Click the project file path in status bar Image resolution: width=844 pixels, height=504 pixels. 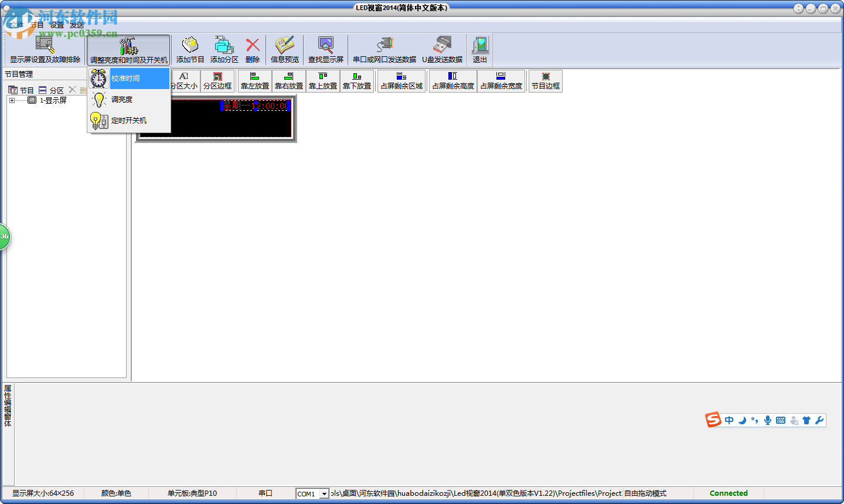[x=476, y=493]
